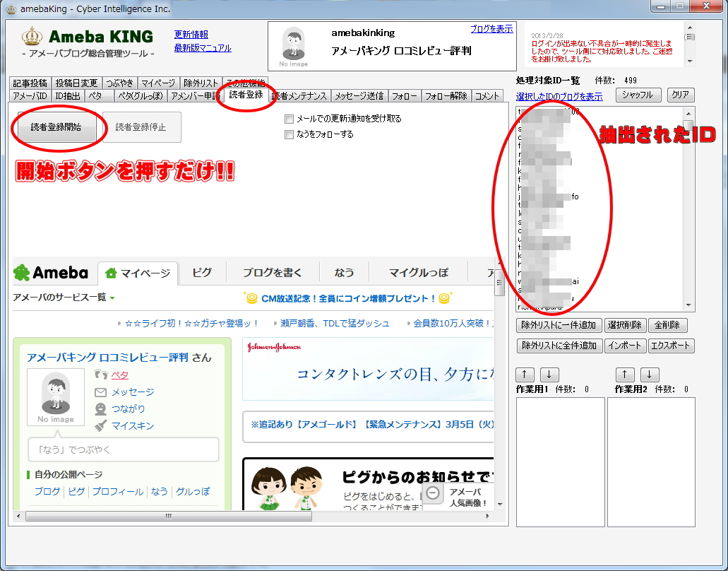Switch to the ID抽出 tab
The image size is (728, 571).
click(68, 96)
